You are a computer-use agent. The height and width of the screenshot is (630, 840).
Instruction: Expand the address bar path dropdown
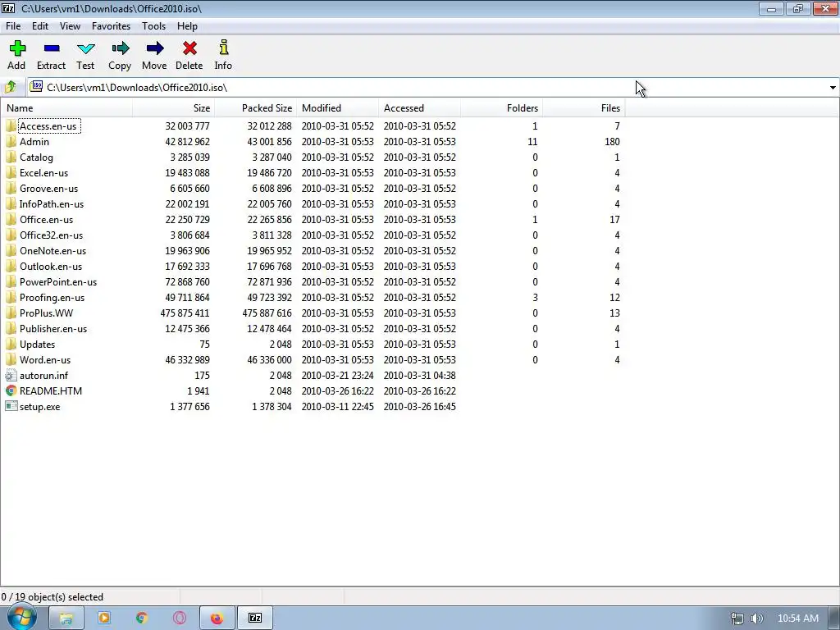(833, 87)
